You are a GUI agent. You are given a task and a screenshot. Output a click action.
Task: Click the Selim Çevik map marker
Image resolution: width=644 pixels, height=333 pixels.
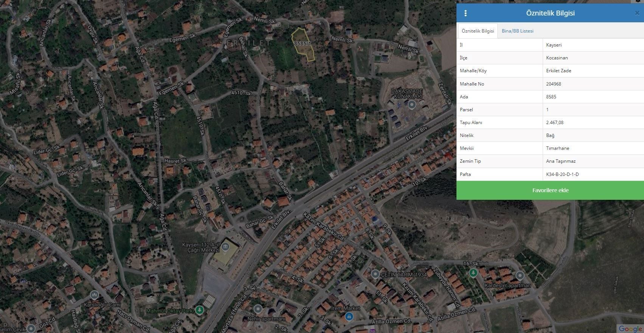click(x=31, y=328)
